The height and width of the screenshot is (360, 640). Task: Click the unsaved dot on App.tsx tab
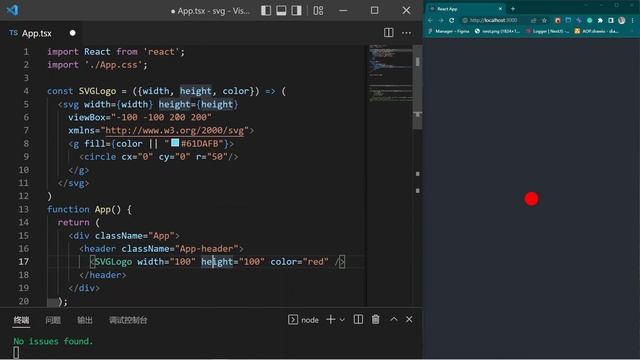[x=73, y=33]
